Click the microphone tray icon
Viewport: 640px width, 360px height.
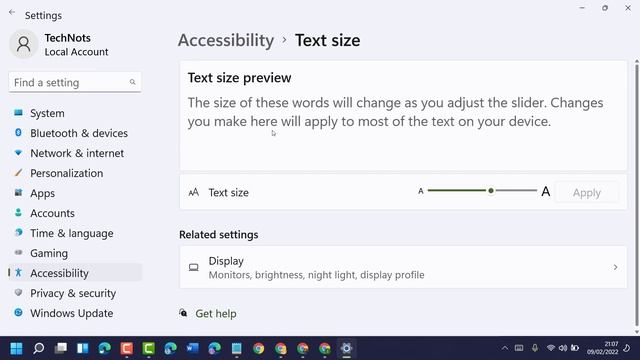[x=535, y=348]
